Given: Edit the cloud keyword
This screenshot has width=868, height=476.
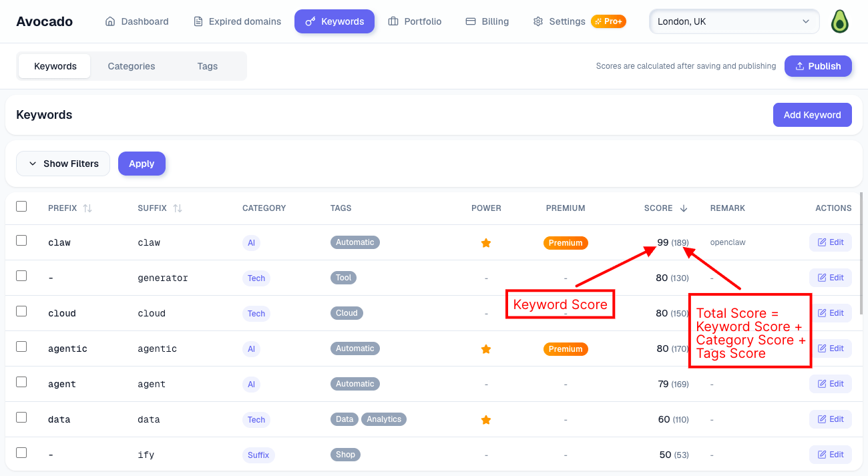Looking at the screenshot, I should coord(831,313).
